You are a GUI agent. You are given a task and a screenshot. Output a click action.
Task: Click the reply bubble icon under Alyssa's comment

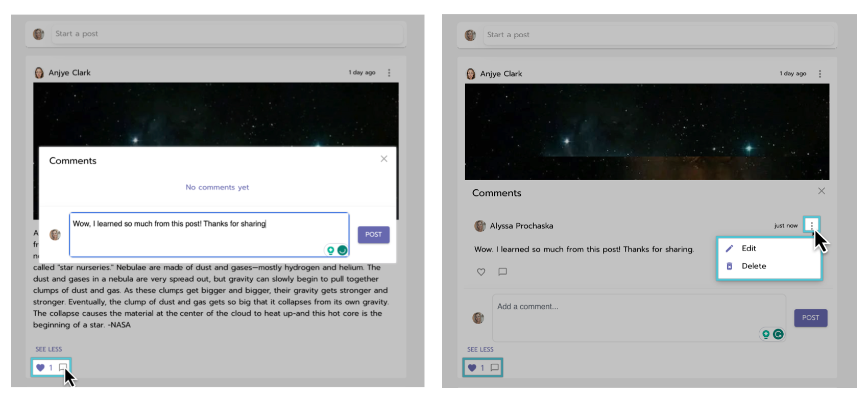tap(502, 272)
